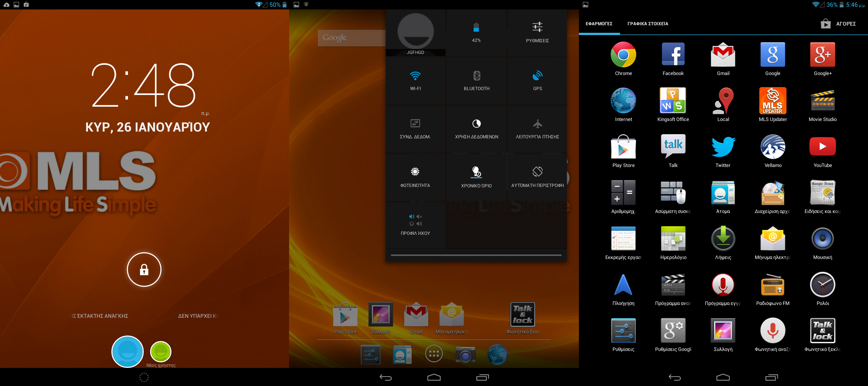Open JGFHGD user profile tile
The width and height of the screenshot is (868, 386).
coord(416,32)
